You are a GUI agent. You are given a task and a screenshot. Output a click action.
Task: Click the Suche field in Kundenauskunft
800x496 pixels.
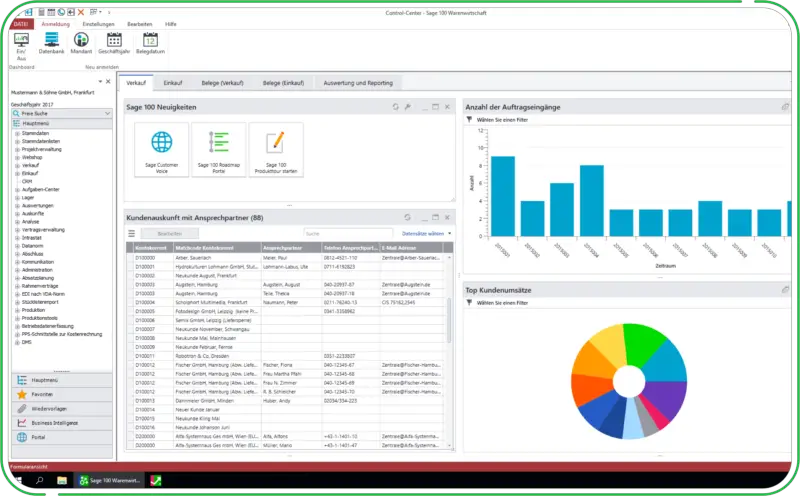pos(340,233)
